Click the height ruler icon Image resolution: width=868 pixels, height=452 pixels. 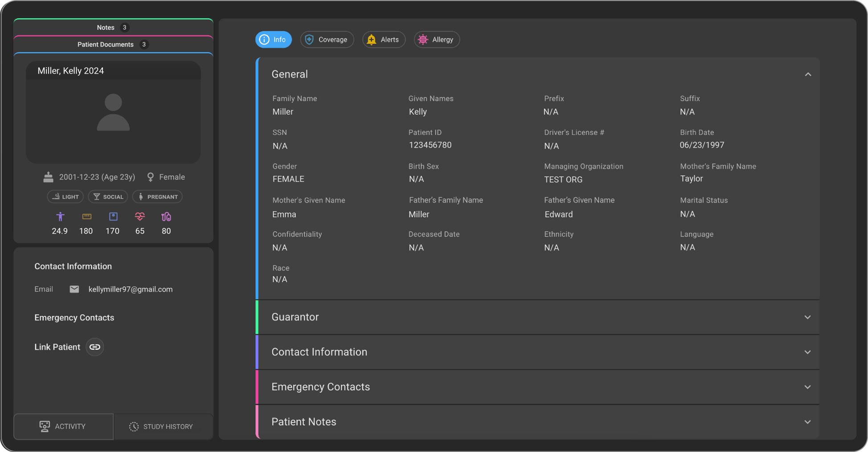tap(86, 217)
